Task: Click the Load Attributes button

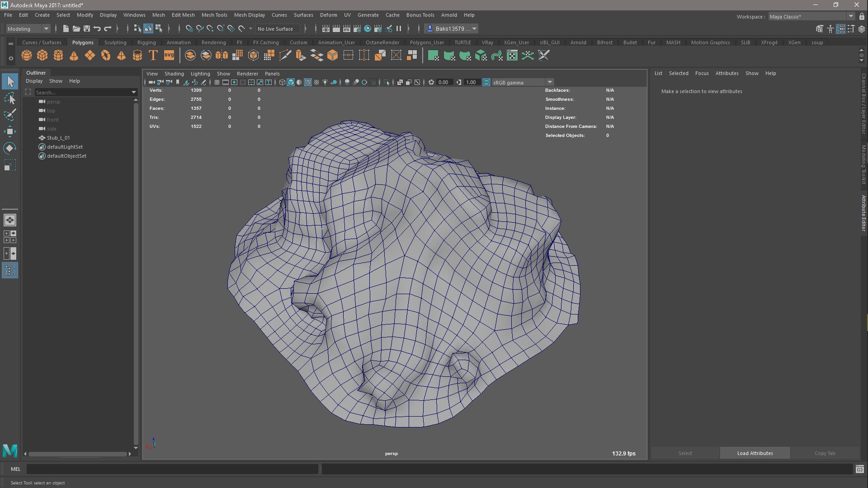Action: coord(755,453)
